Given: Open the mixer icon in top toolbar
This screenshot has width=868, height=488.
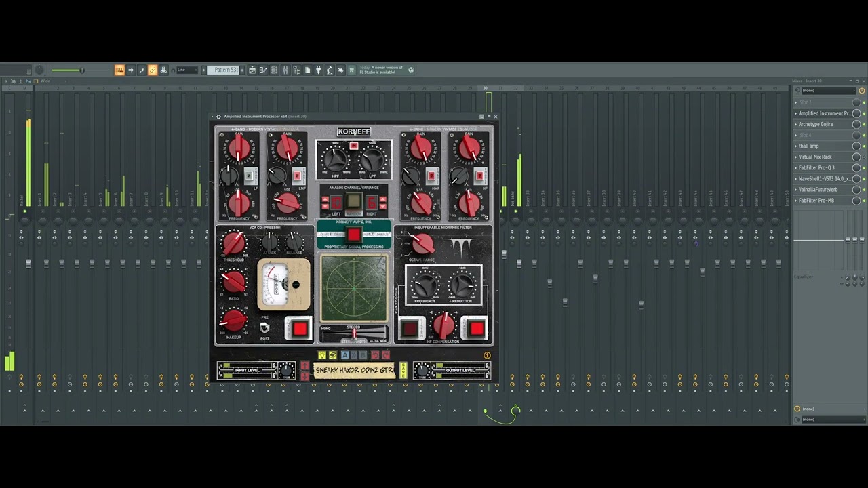Looking at the screenshot, I should tap(285, 70).
